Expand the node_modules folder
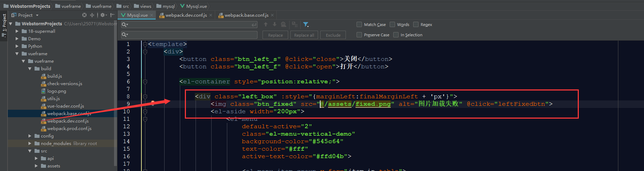This screenshot has width=644, height=171. click(30, 144)
